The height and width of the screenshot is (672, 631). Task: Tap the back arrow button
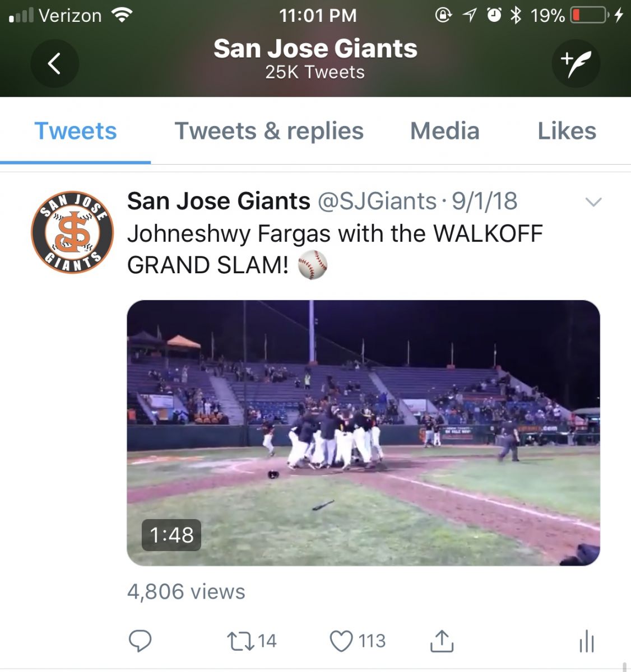tap(54, 63)
